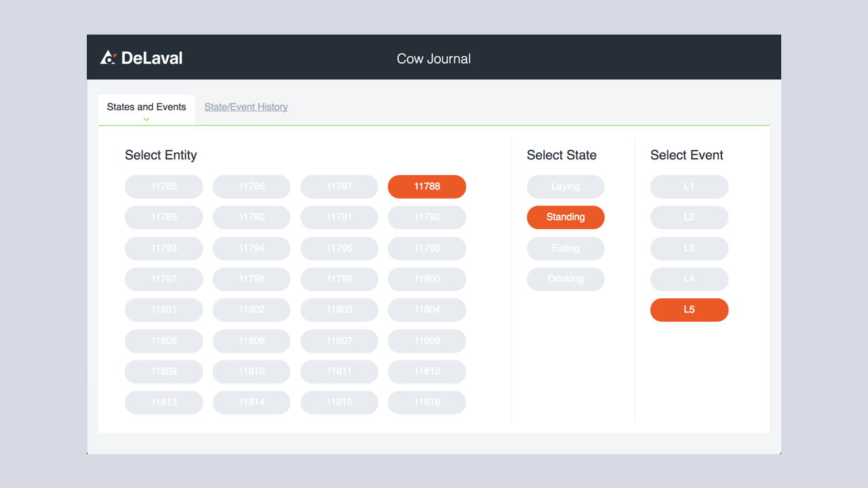The width and height of the screenshot is (868, 488).
Task: Switch to the State/Event History tab
Action: pos(245,106)
